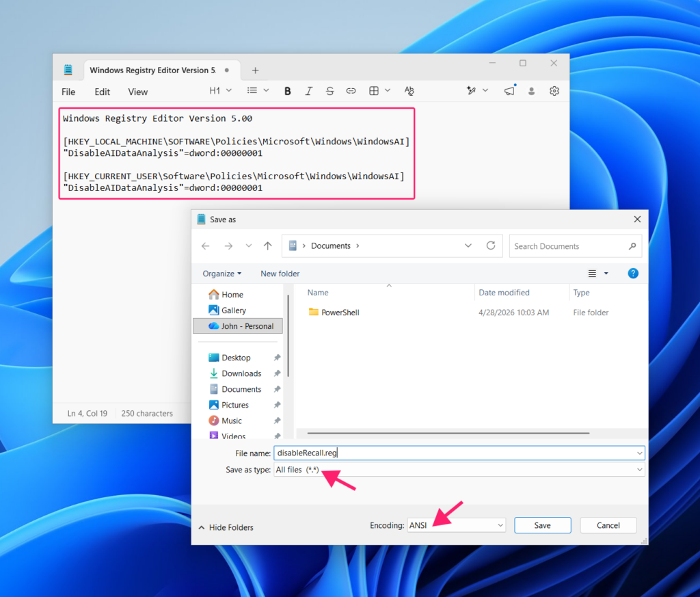This screenshot has width=700, height=597.
Task: Open view options dropdown arrow
Action: tap(606, 274)
